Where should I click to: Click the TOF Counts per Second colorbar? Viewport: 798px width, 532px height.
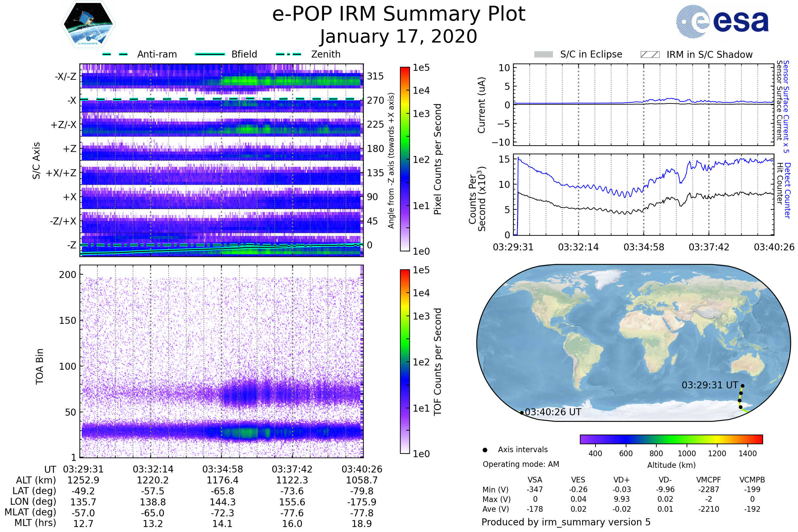pyautogui.click(x=405, y=361)
